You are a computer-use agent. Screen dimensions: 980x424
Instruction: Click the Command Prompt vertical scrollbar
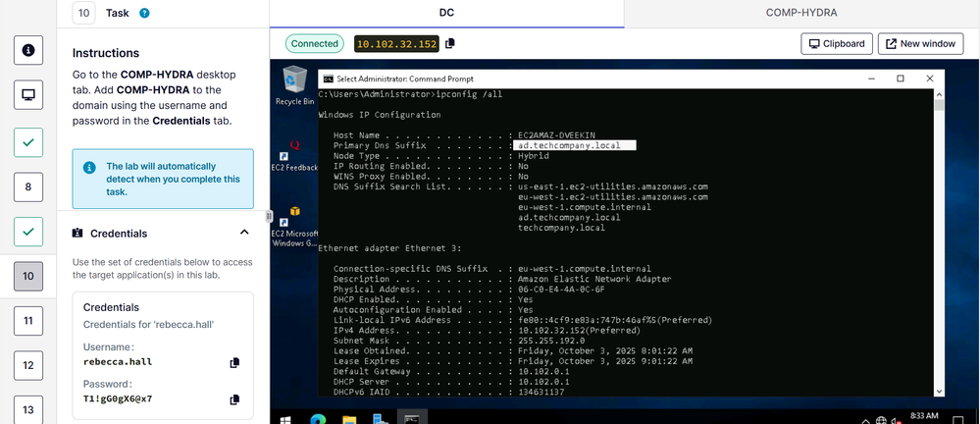click(x=939, y=245)
